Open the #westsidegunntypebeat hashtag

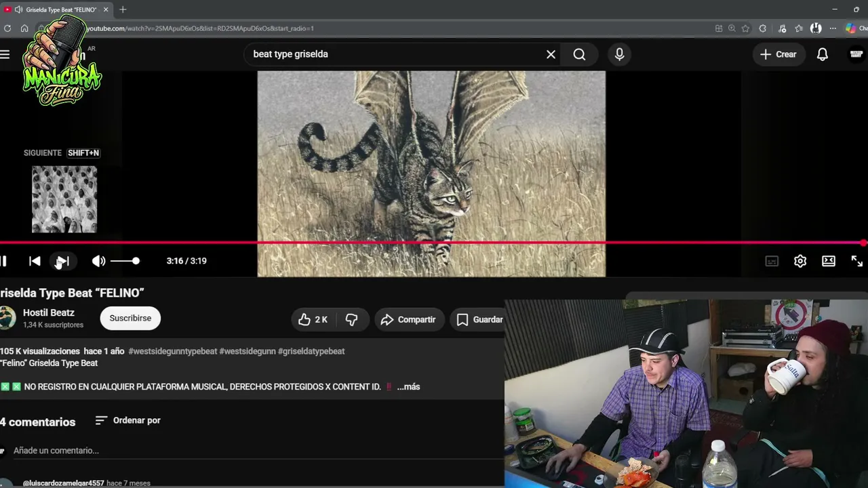[x=172, y=351]
